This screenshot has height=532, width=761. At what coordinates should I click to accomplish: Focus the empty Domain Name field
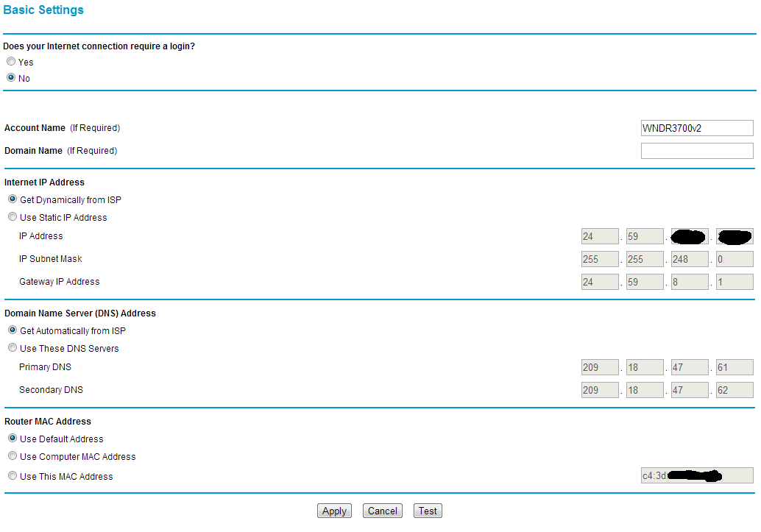point(696,151)
